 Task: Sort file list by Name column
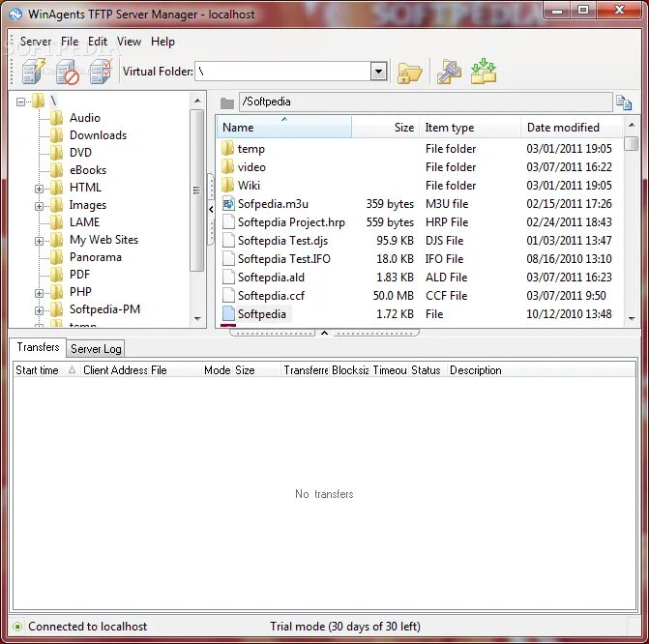click(x=284, y=127)
